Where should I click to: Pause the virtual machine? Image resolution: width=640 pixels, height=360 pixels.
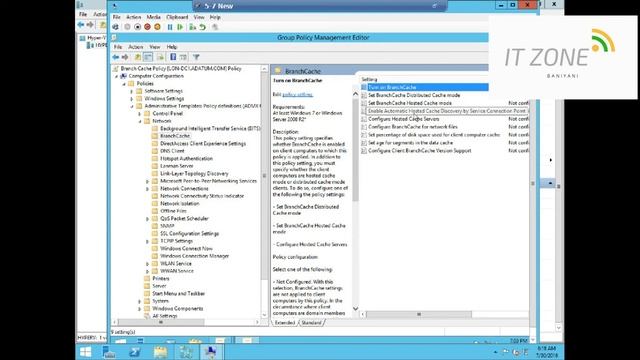tap(170, 27)
